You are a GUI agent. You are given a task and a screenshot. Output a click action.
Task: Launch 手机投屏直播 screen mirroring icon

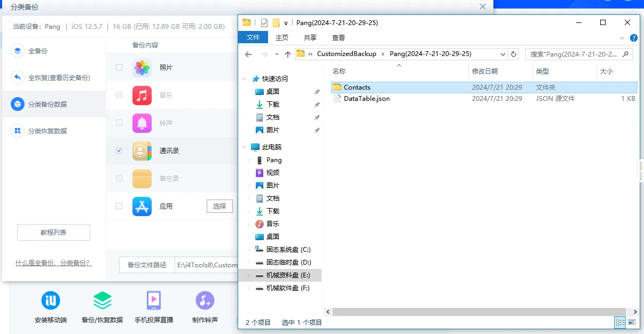tap(154, 301)
